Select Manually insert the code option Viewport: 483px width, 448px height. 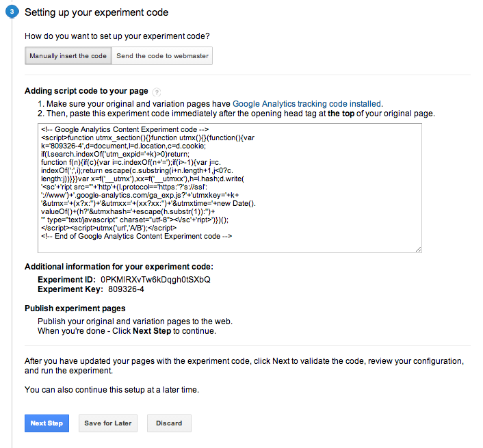pos(68,55)
